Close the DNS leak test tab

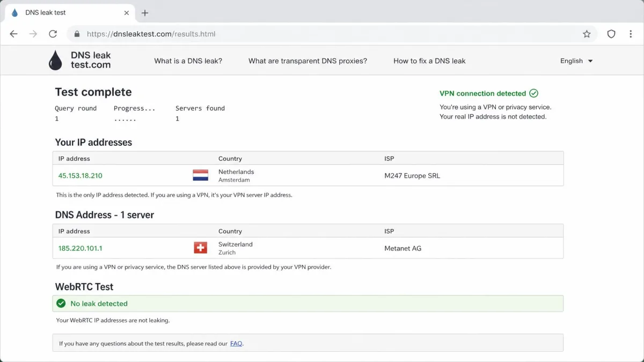point(127,13)
